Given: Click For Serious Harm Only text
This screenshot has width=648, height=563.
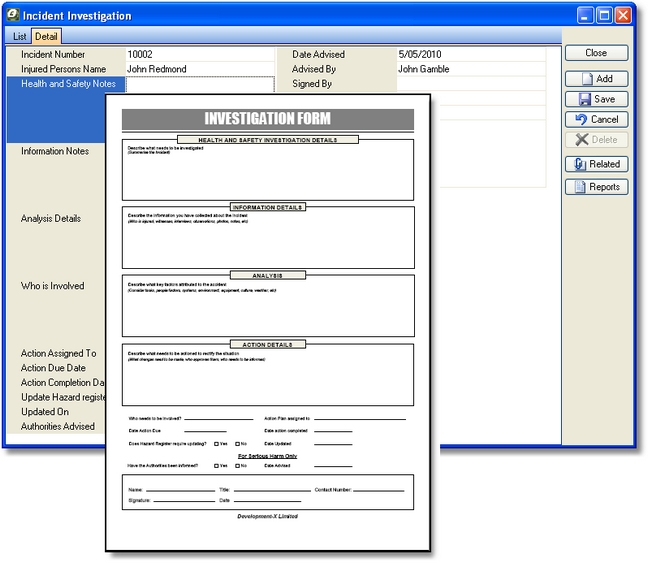Looking at the screenshot, I should point(267,456).
